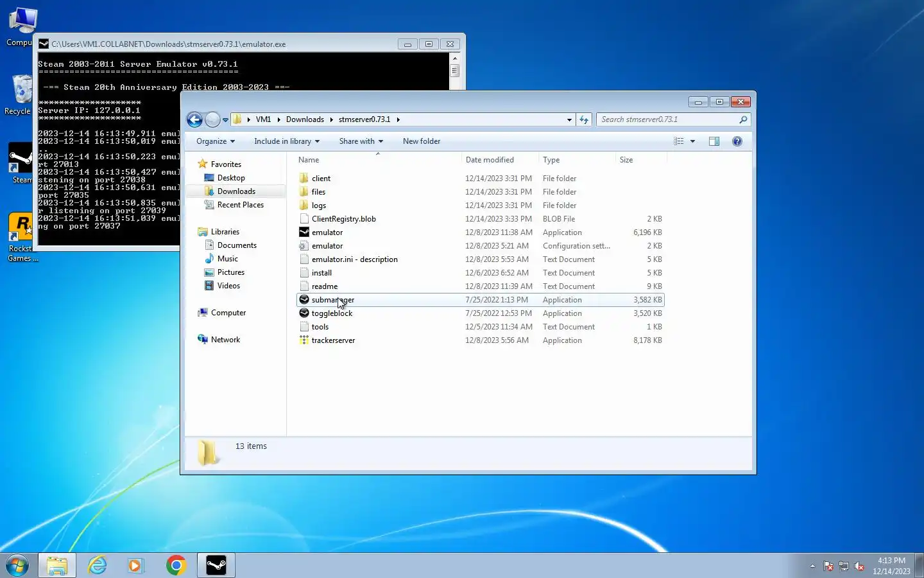Open Desktop under Favorites
Screen dimensions: 924x578
click(231, 178)
